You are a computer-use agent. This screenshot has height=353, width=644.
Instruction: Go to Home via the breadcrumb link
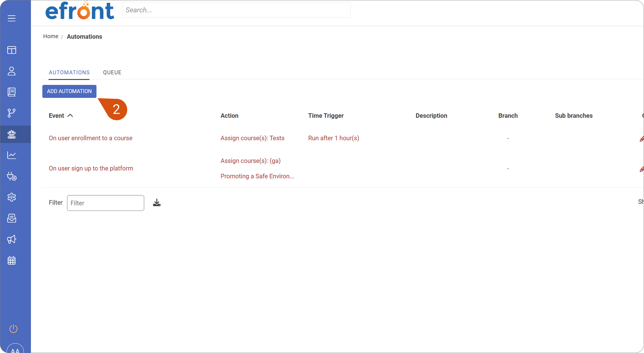coord(51,36)
